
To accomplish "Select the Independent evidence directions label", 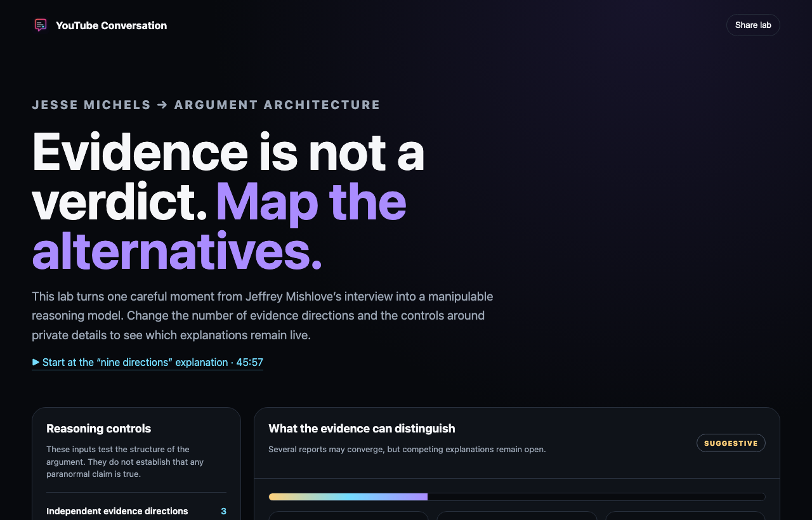I will click(x=117, y=511).
